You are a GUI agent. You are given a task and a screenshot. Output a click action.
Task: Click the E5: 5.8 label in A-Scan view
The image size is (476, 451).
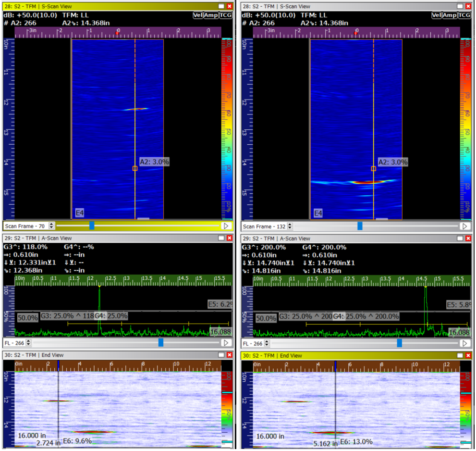pos(459,304)
